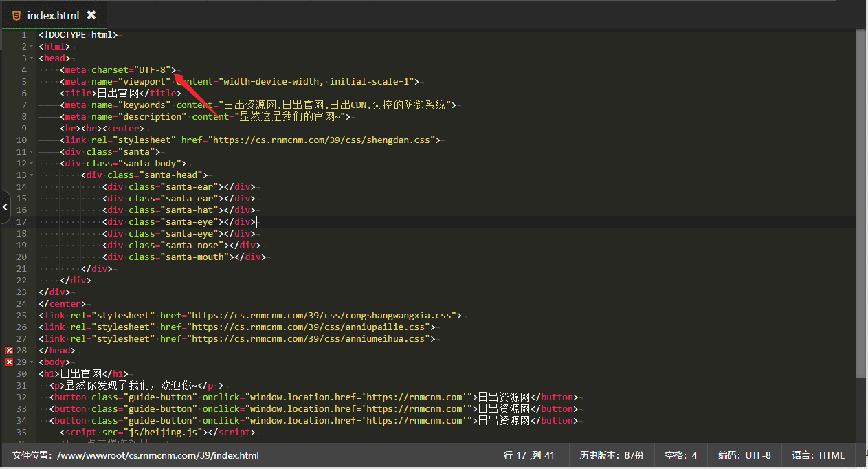This screenshot has width=868, height=469.
Task: Click the congshangwangxia.css stylesheet line
Action: [x=250, y=316]
